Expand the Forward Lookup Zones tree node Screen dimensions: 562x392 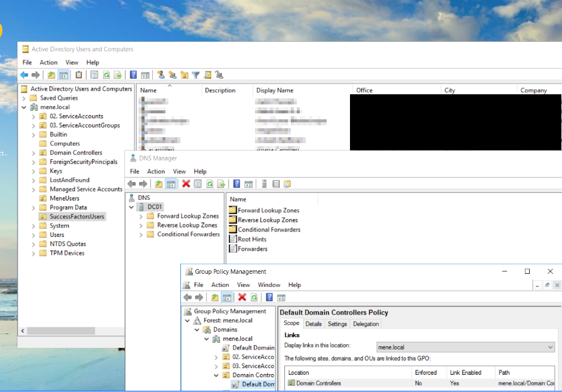(141, 216)
